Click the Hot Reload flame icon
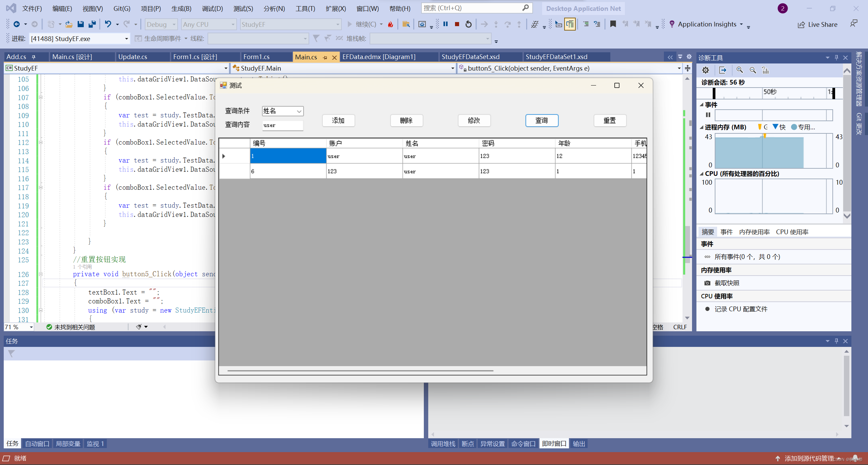 coord(391,24)
